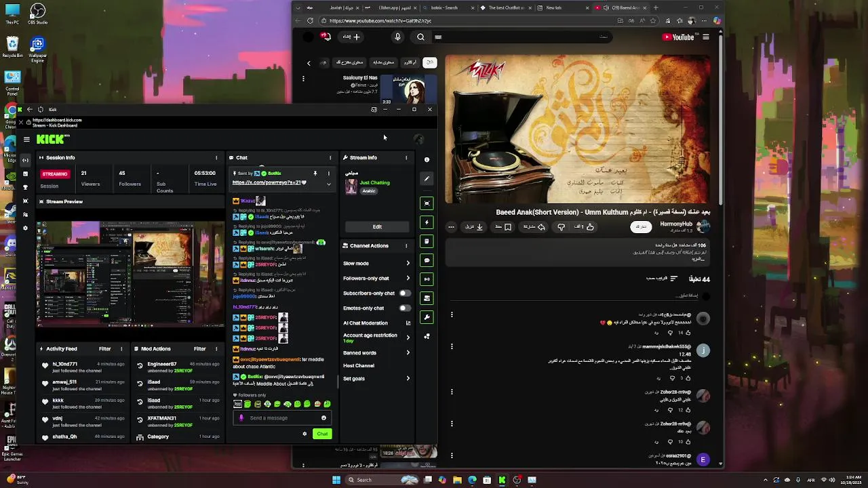Click the Windows Start button

click(336, 480)
